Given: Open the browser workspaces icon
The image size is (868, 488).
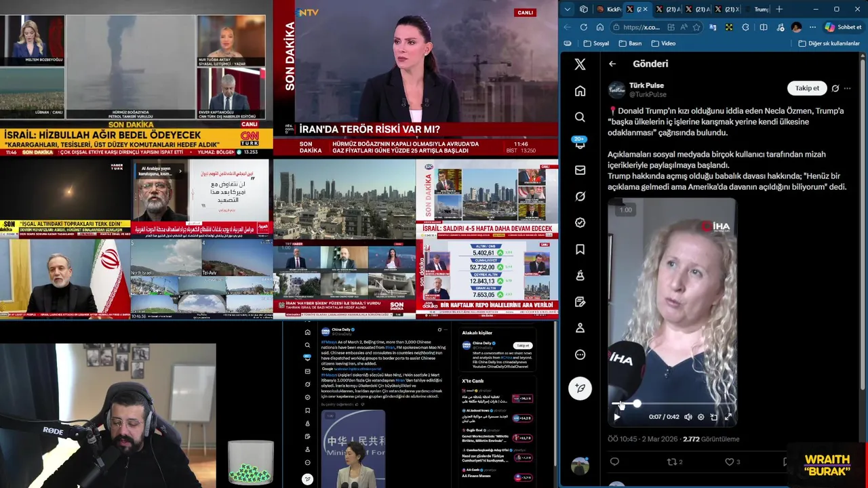Looking at the screenshot, I should tap(584, 9).
